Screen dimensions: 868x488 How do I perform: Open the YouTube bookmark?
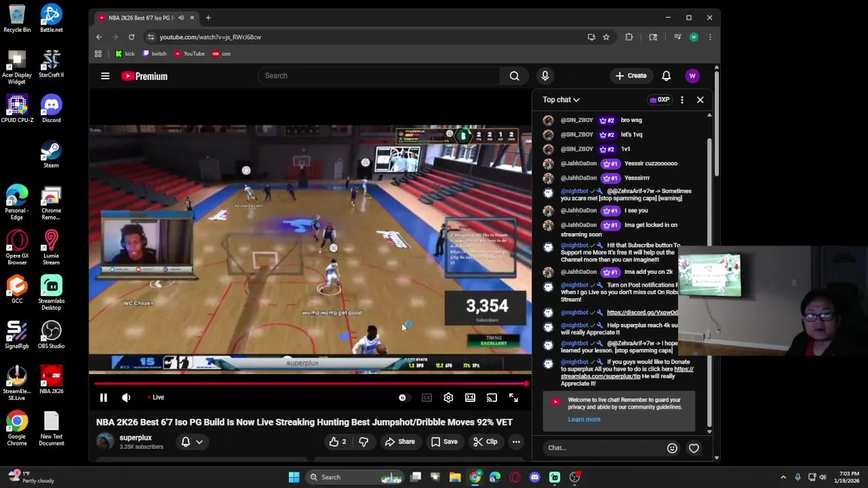[x=189, y=54]
